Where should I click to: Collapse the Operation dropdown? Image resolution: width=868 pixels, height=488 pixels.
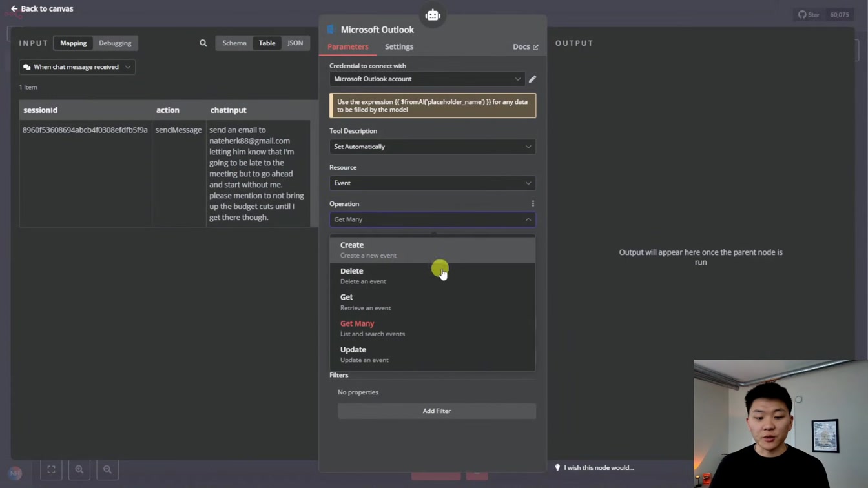432,219
